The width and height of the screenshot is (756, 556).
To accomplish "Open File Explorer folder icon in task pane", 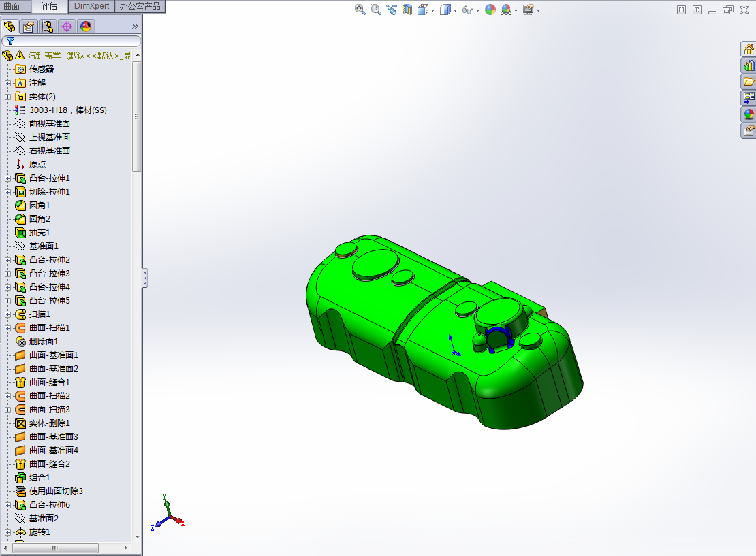I will coord(749,82).
